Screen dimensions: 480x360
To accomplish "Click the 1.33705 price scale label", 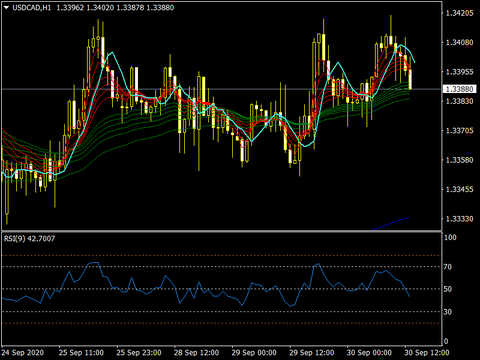I will pos(459,130).
